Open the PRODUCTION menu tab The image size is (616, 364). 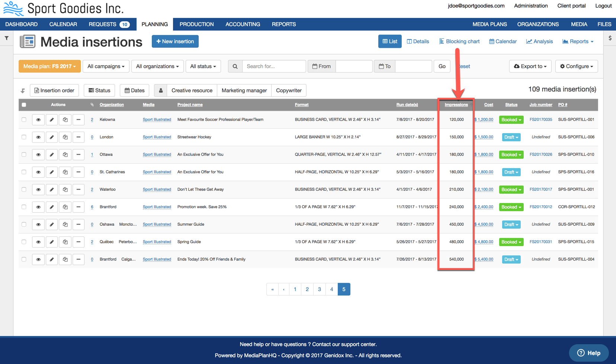pos(196,24)
